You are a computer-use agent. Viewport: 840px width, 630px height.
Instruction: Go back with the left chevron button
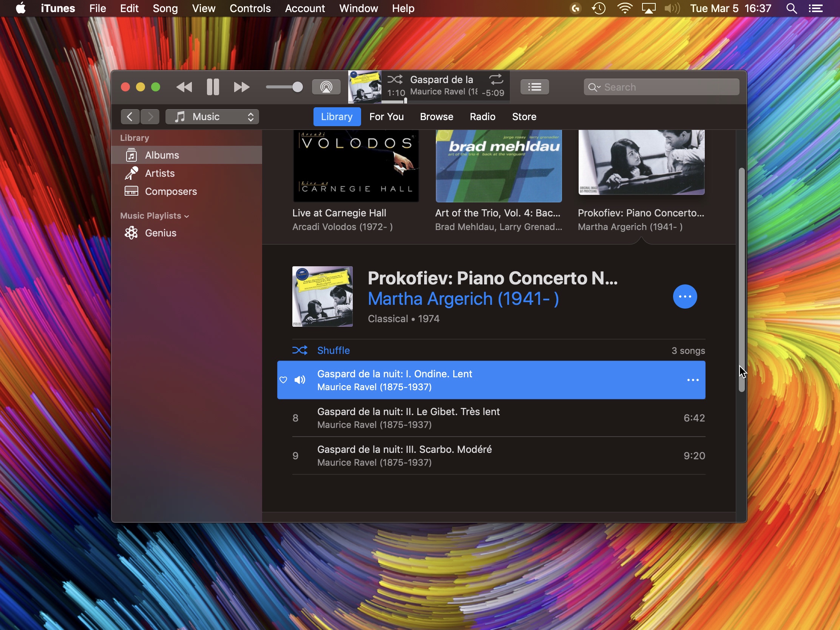[x=130, y=117]
